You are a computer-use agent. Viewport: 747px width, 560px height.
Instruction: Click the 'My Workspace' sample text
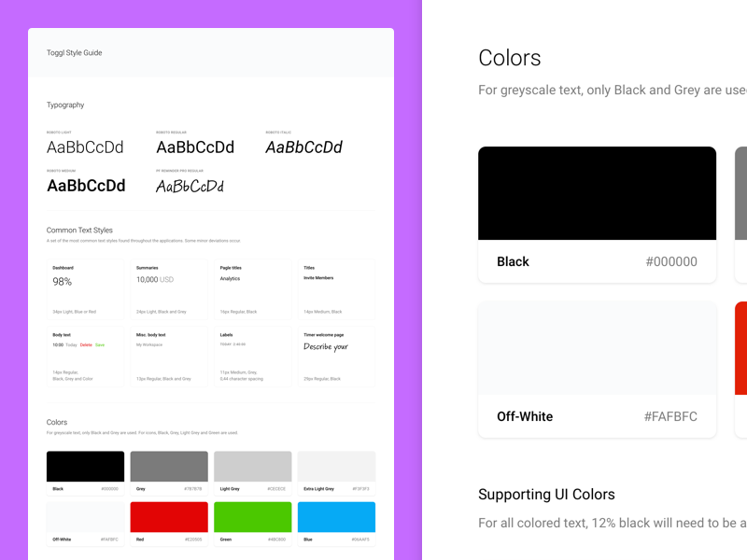click(149, 344)
